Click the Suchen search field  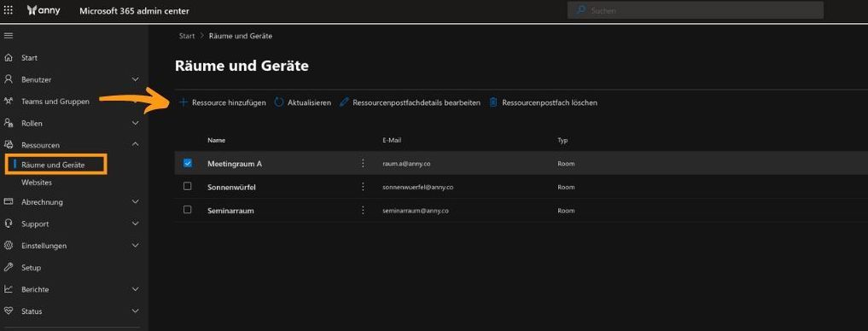[696, 10]
